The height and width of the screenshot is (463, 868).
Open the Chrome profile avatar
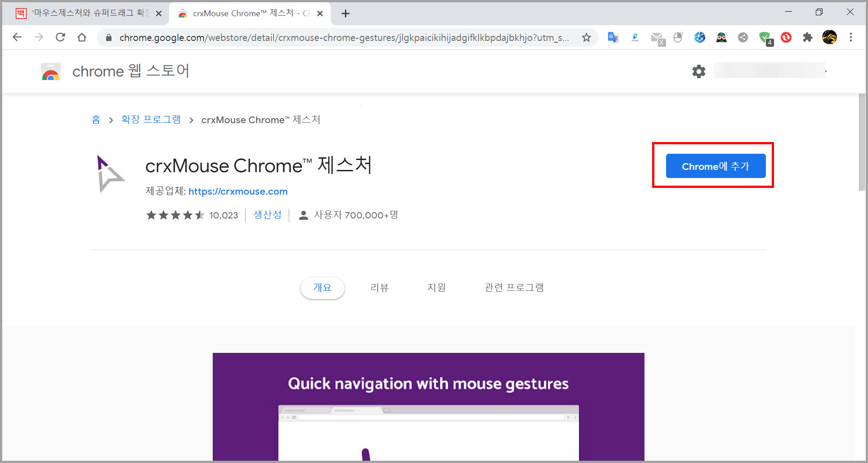tap(829, 37)
